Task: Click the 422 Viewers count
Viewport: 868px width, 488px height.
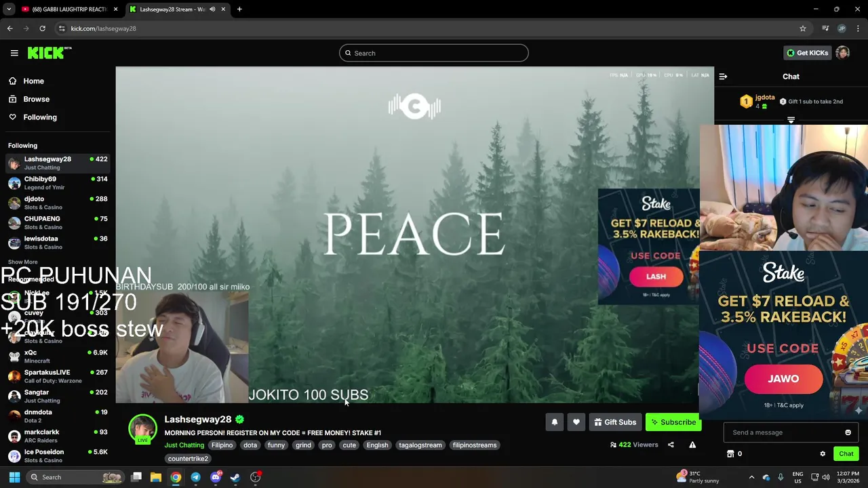Action: click(634, 445)
